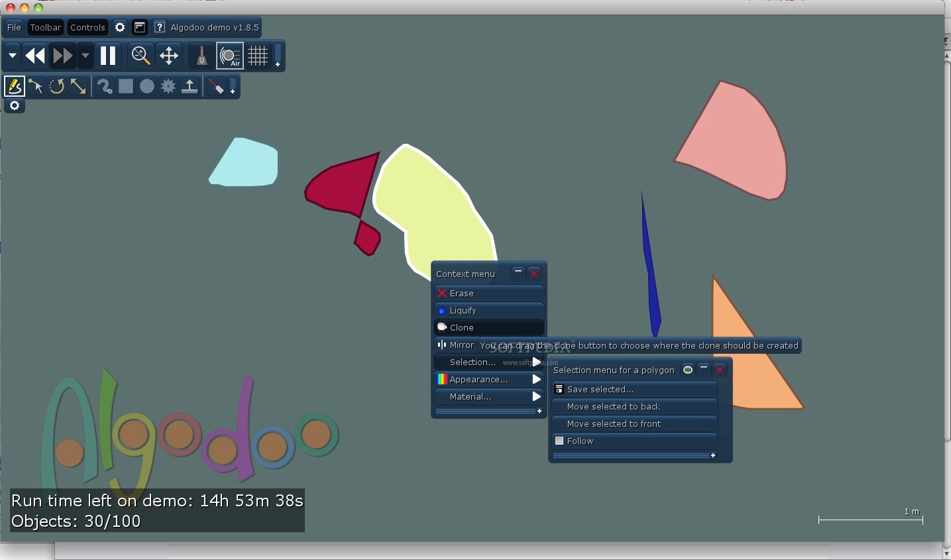The image size is (951, 560).
Task: Close the Selection menu for a polygon
Action: 720,370
